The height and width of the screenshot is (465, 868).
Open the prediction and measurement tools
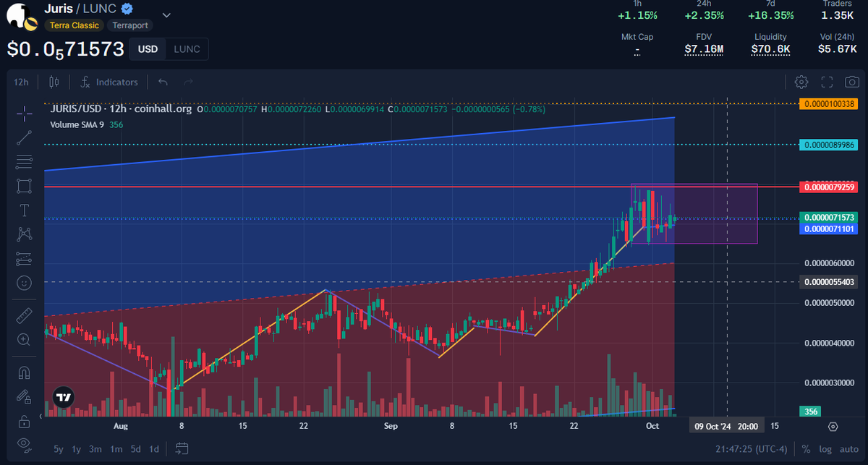[x=24, y=257]
